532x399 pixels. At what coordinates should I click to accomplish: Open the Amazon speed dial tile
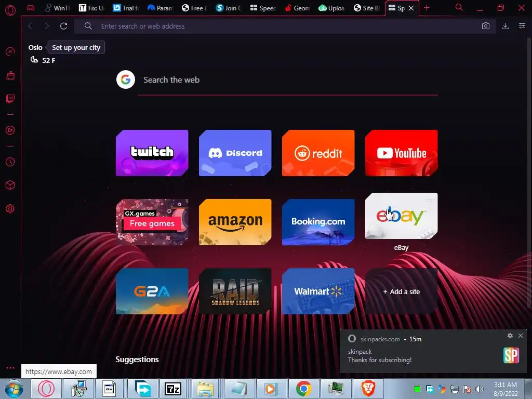pyautogui.click(x=235, y=222)
